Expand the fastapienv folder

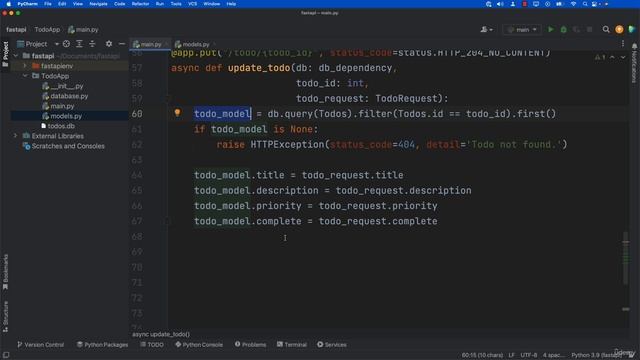[25, 66]
